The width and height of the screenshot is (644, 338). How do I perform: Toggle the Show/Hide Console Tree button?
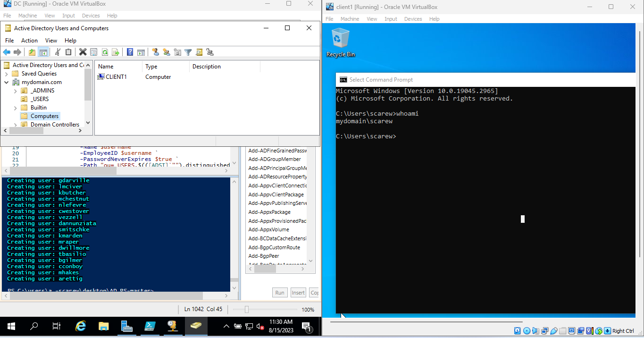click(42, 52)
